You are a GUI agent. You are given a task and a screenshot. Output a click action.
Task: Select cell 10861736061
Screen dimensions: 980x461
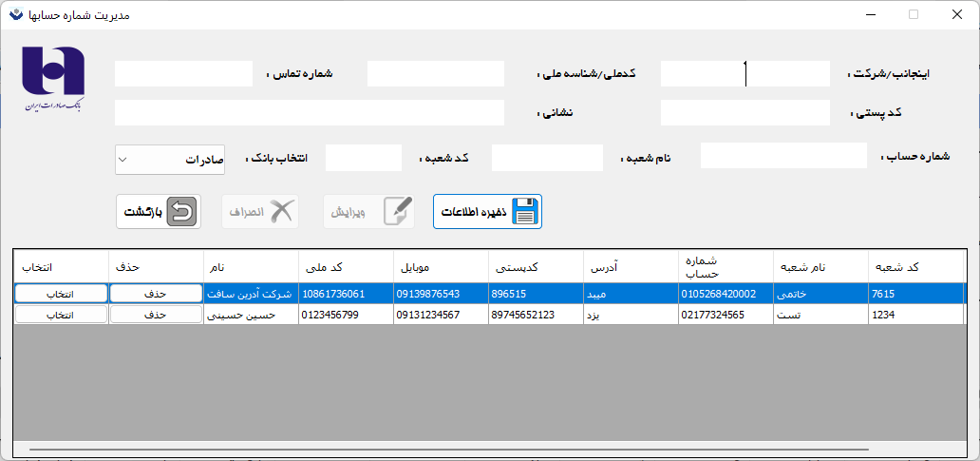tap(347, 294)
